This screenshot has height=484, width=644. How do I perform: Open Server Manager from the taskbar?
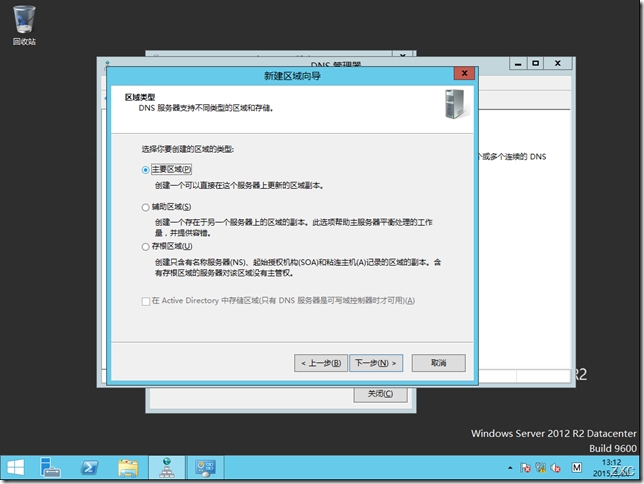51,467
